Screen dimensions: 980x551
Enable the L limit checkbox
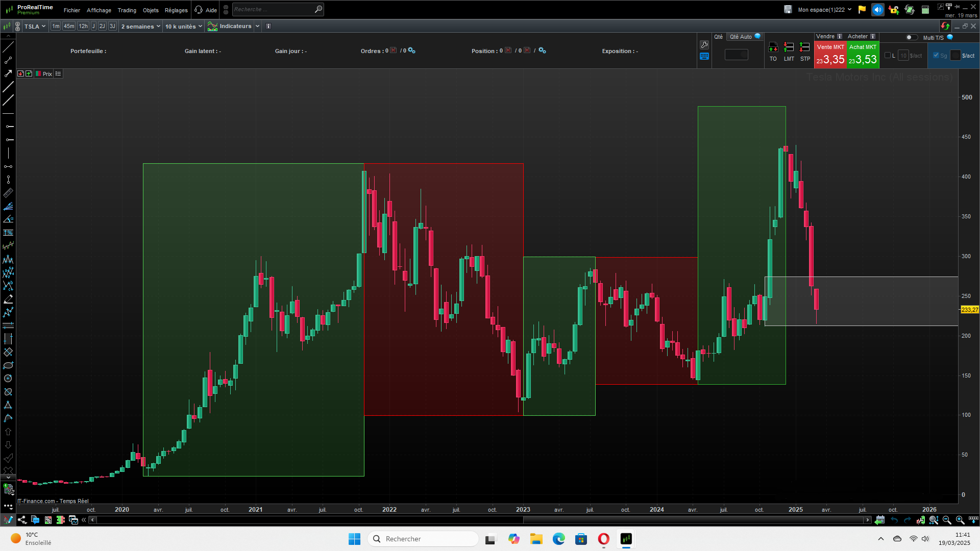pos(888,56)
